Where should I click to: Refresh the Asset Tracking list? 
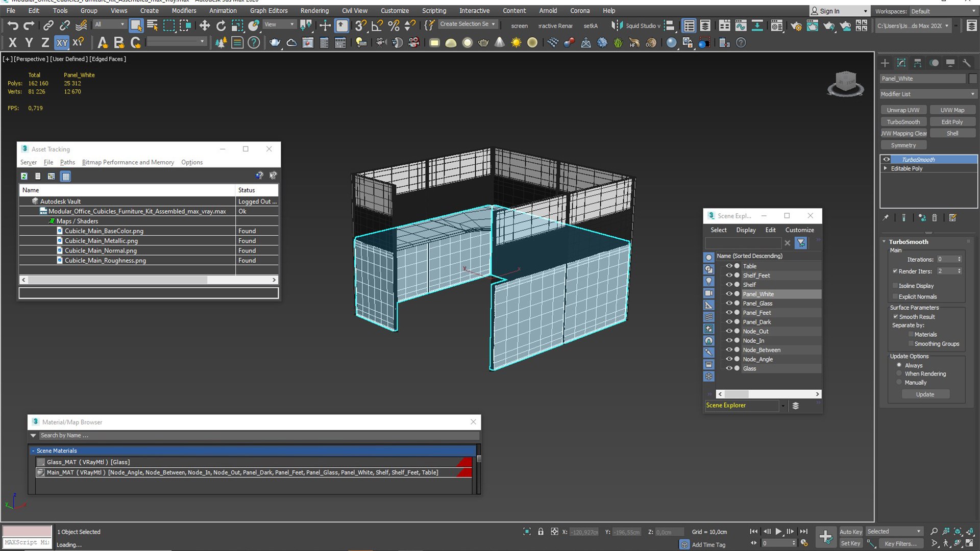[24, 176]
